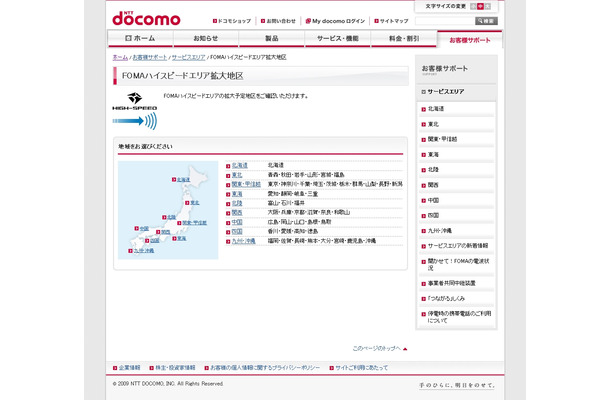Open 九州・沖縄 link in the region list
Screen dimensions: 610x400
tap(243, 241)
